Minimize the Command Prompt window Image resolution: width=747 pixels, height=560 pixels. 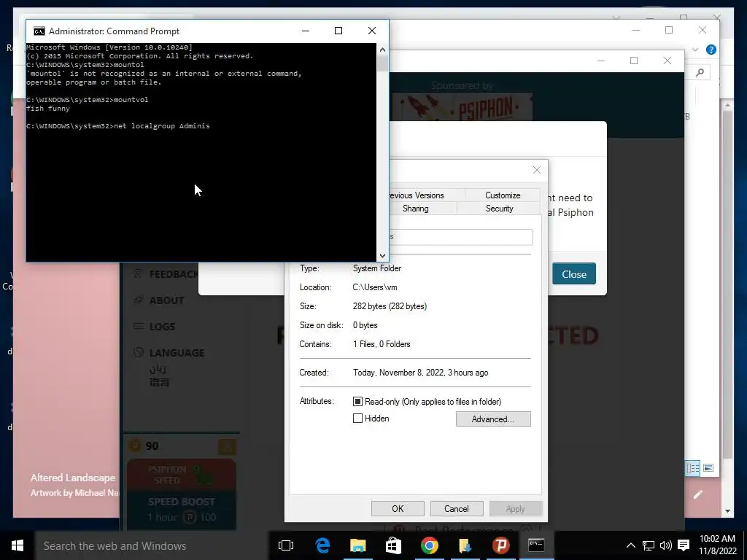point(306,31)
